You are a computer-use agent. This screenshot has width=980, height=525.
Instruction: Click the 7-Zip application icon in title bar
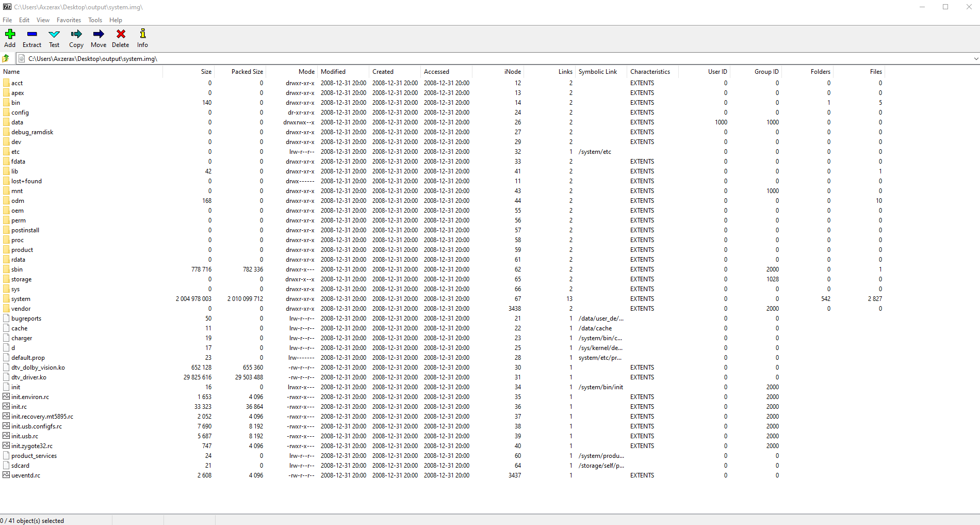pyautogui.click(x=7, y=7)
